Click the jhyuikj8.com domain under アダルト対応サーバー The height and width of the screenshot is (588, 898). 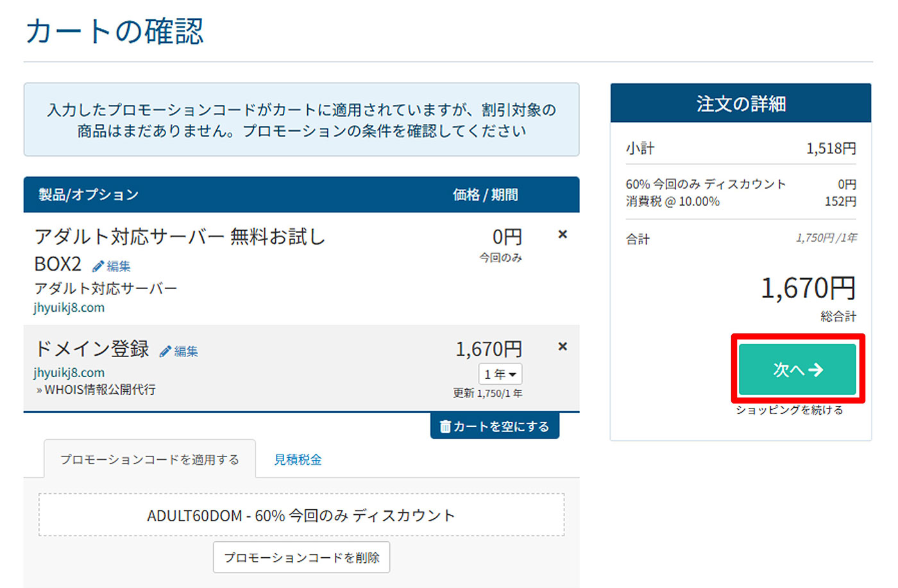(x=69, y=307)
